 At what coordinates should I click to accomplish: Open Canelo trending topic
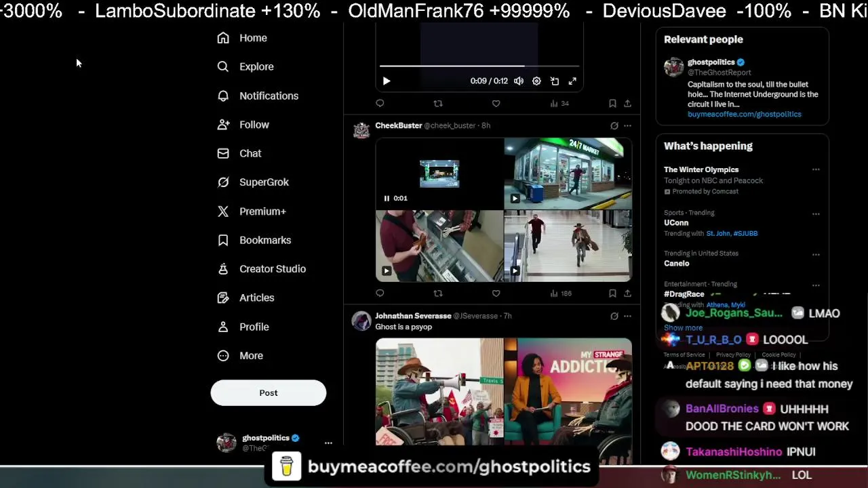point(677,264)
